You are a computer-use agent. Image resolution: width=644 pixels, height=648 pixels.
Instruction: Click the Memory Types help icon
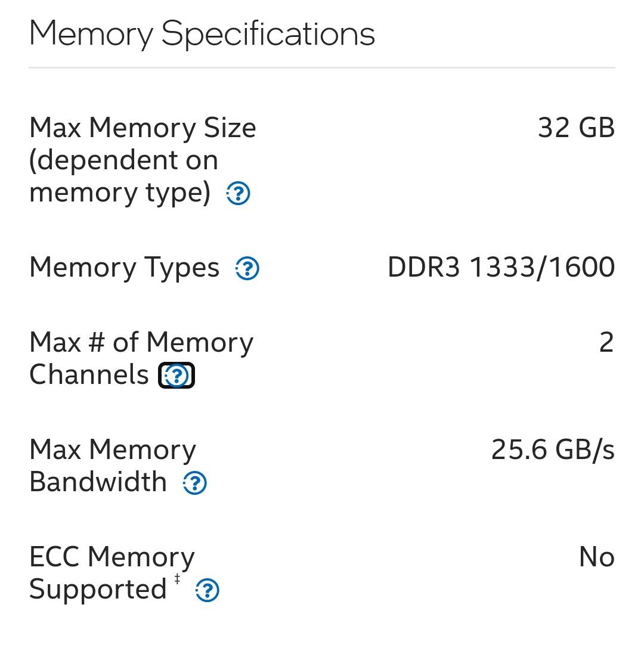pyautogui.click(x=247, y=268)
